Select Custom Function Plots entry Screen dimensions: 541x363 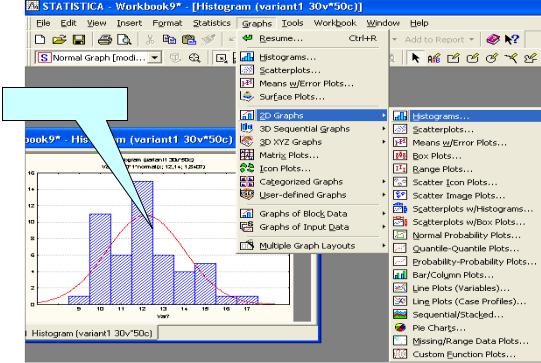pos(464,354)
